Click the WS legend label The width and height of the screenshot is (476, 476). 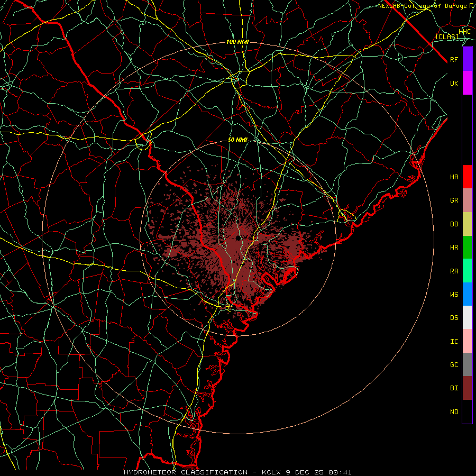454,295
